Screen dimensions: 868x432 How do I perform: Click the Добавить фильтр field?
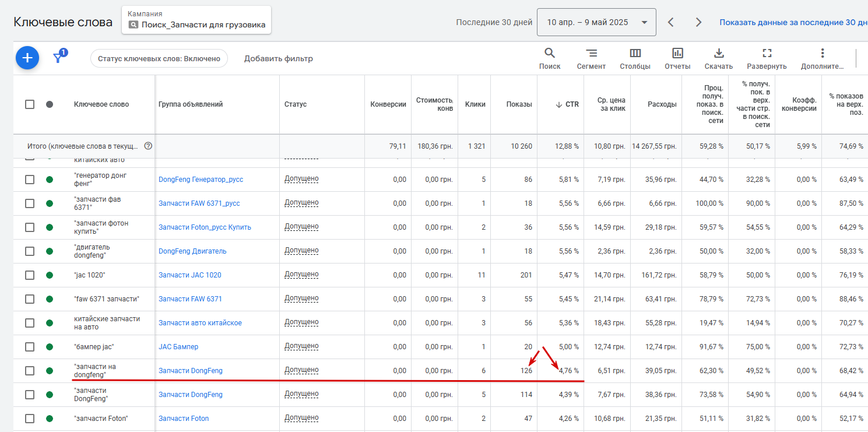[x=279, y=58]
